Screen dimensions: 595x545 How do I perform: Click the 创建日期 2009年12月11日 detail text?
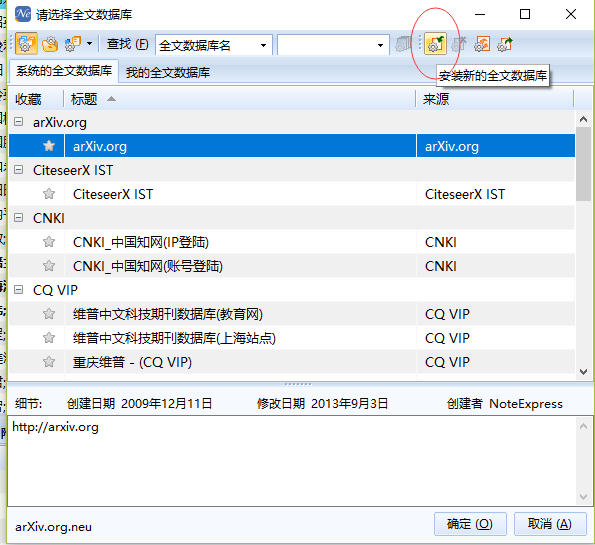pyautogui.click(x=139, y=403)
